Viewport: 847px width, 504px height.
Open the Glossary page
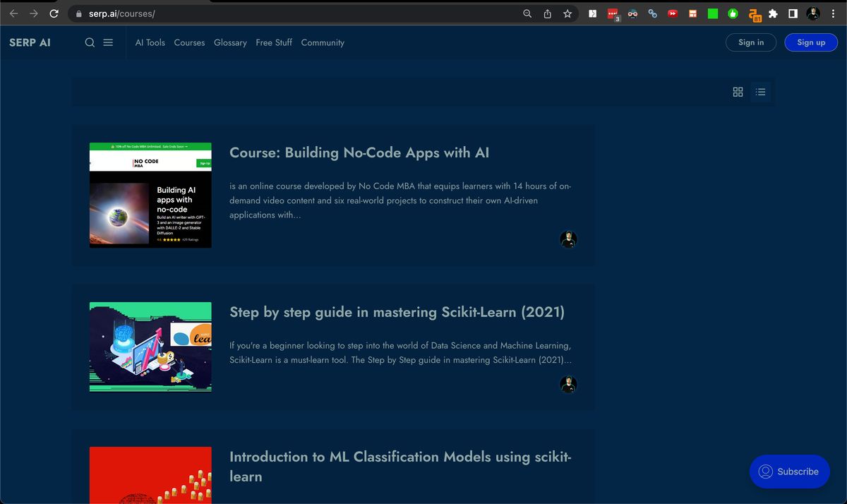coord(230,42)
